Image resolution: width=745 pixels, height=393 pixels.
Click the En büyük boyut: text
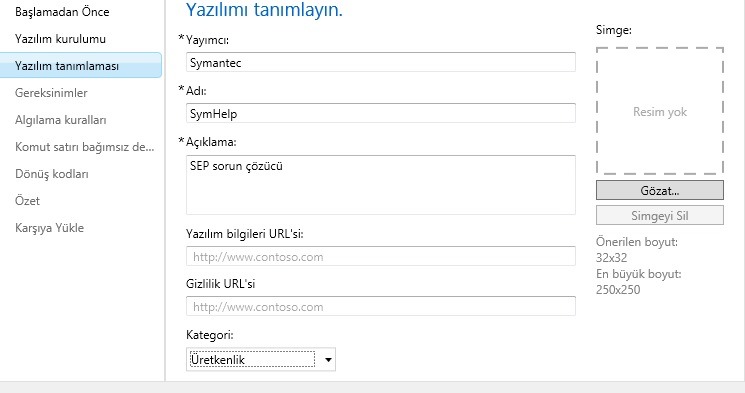[x=638, y=274]
